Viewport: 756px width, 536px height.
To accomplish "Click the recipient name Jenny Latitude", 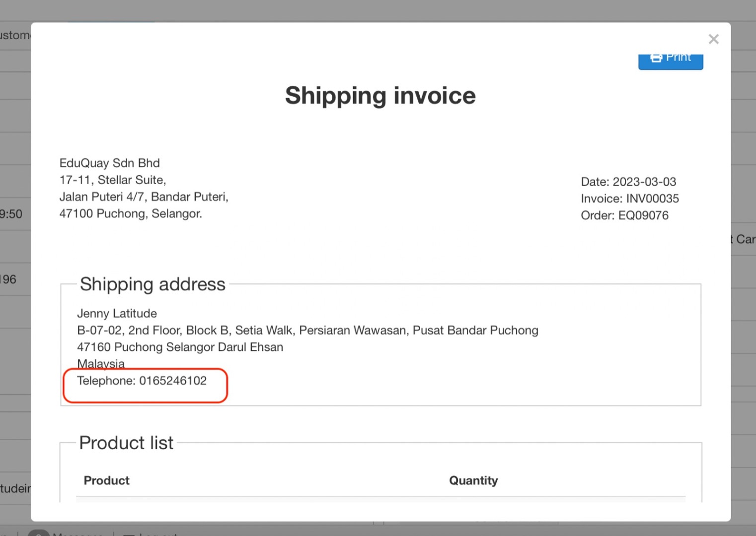I will point(117,313).
